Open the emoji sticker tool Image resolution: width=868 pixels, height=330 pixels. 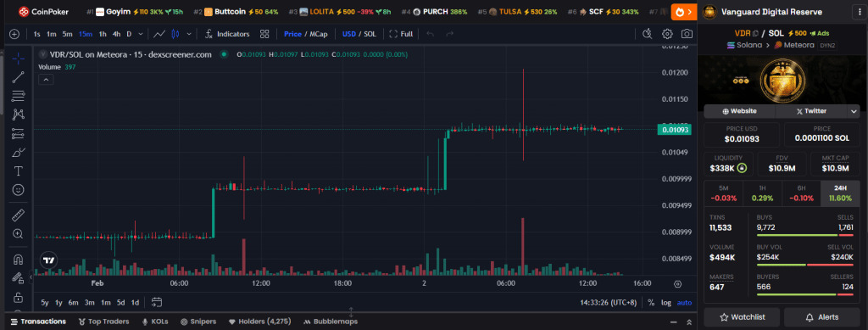(19, 190)
